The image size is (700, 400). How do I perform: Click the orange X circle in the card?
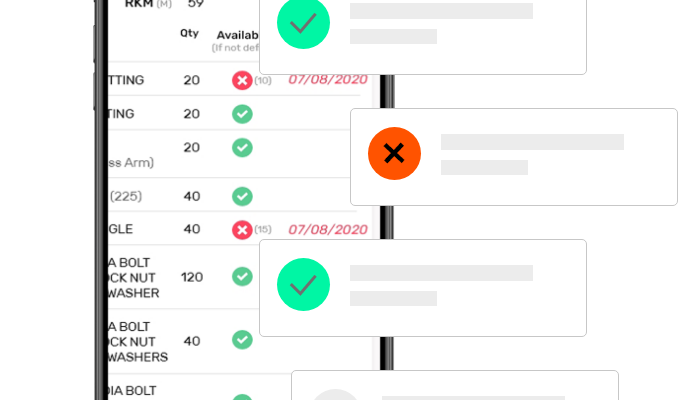[394, 154]
